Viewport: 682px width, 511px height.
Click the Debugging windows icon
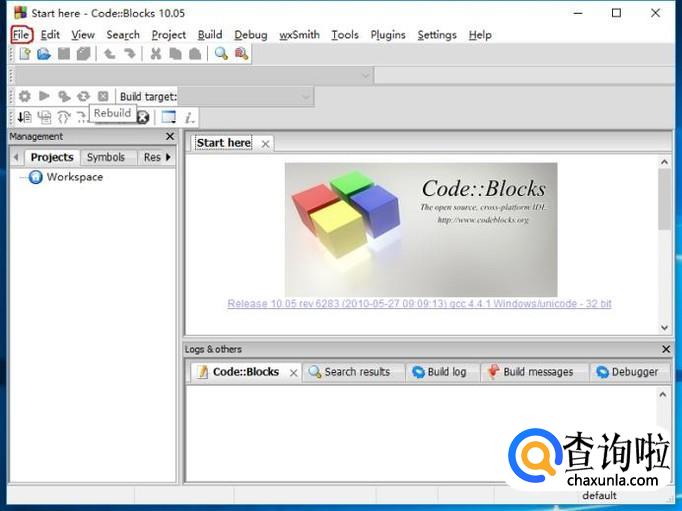click(x=169, y=117)
